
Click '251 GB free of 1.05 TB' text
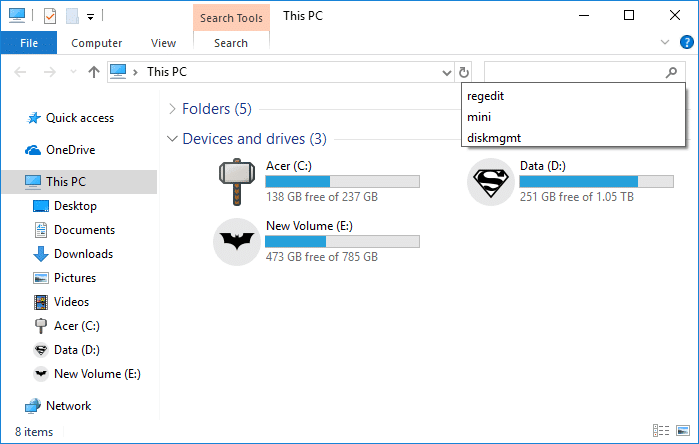(577, 197)
